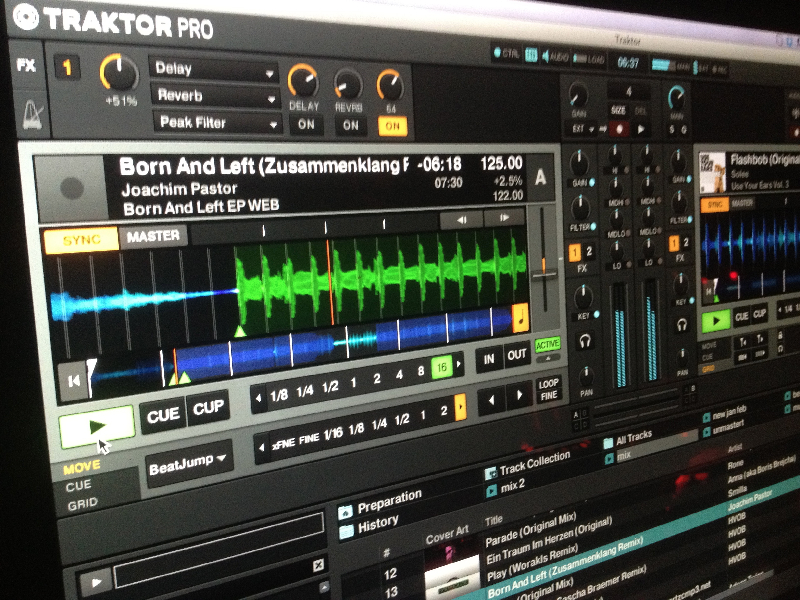The height and width of the screenshot is (600, 800).
Task: Switch to the MOVE panel tab
Action: (x=82, y=466)
